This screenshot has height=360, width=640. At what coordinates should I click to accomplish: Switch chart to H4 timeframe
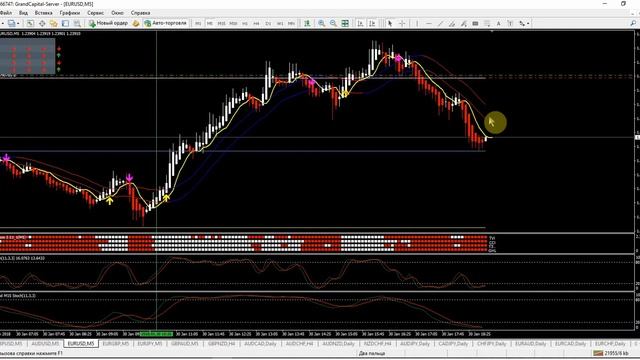(x=256, y=24)
